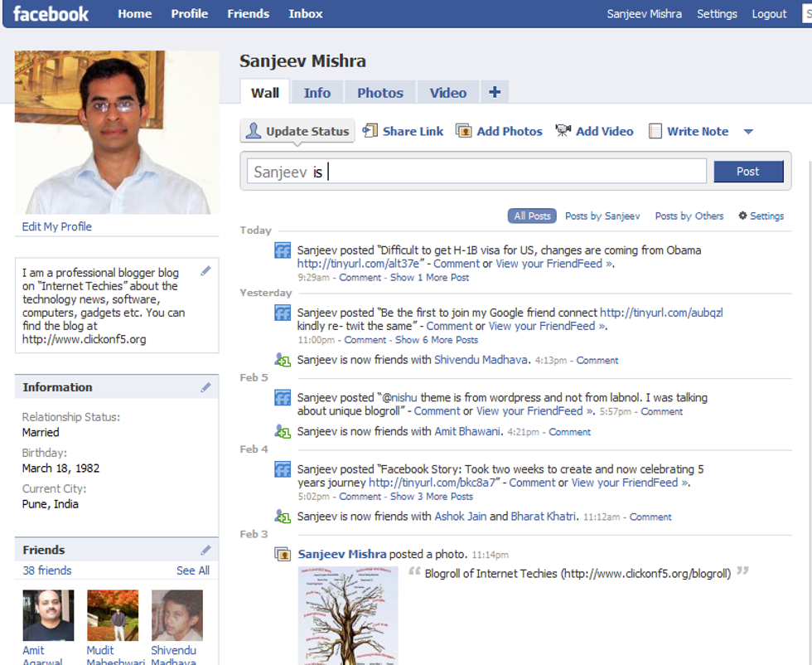The width and height of the screenshot is (812, 665).
Task: Select the All Posts filter
Action: coord(532,216)
